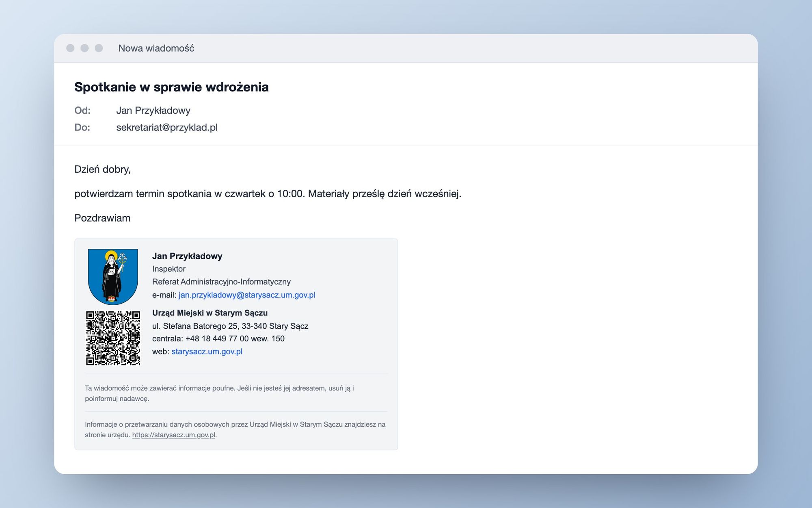
Task: Click the bold signature name 'Jan Przykładowy'
Action: tap(187, 256)
